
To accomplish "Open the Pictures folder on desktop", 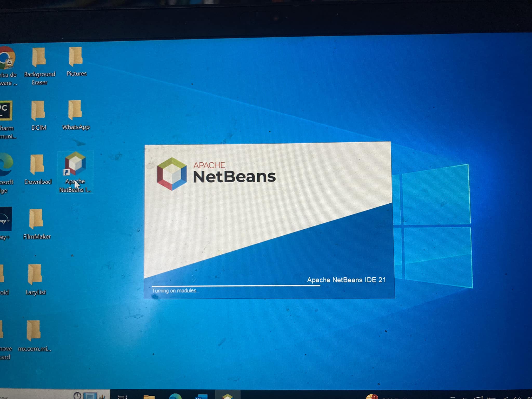I will [x=76, y=57].
